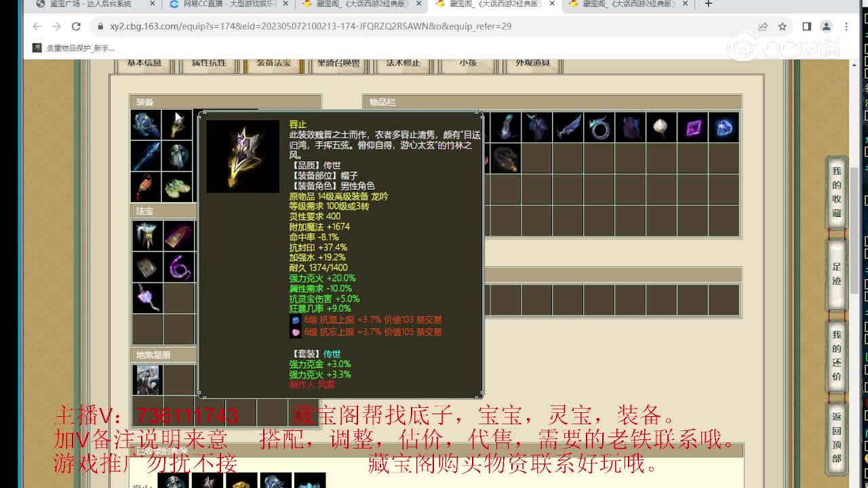
Task: Select the purple crystal cube inventory item
Action: point(692,127)
